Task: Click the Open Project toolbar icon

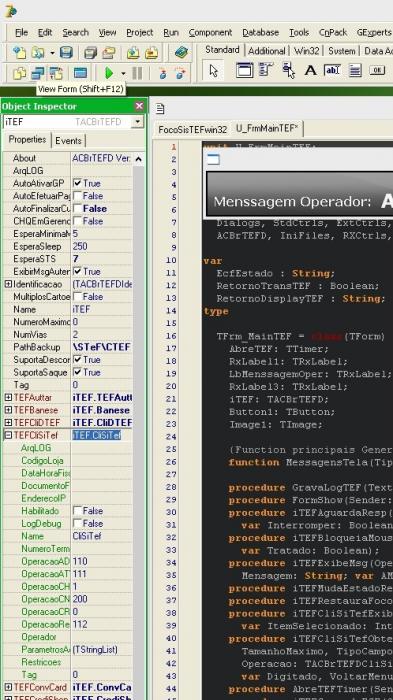Action: (x=109, y=53)
